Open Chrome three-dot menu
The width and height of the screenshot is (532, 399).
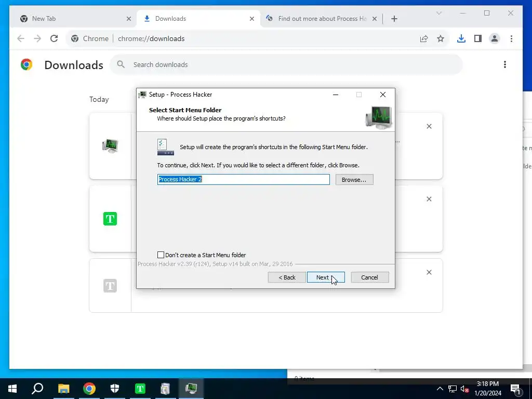click(x=511, y=38)
